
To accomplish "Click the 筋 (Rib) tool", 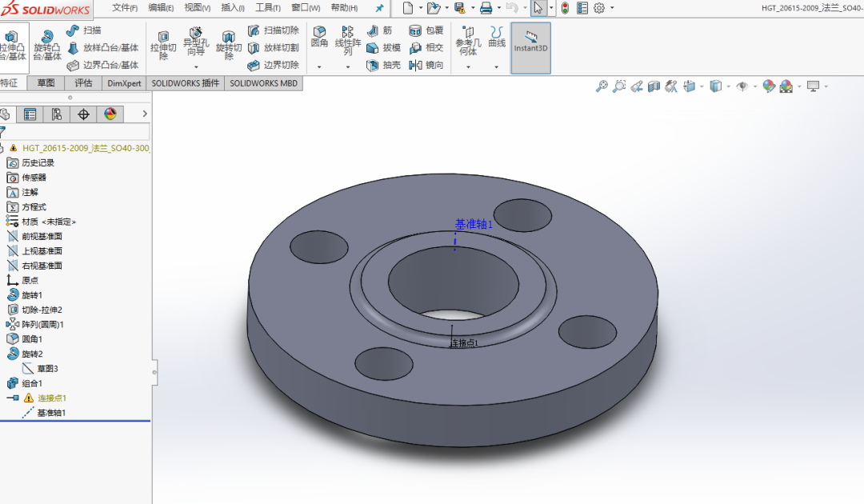I will tap(381, 30).
